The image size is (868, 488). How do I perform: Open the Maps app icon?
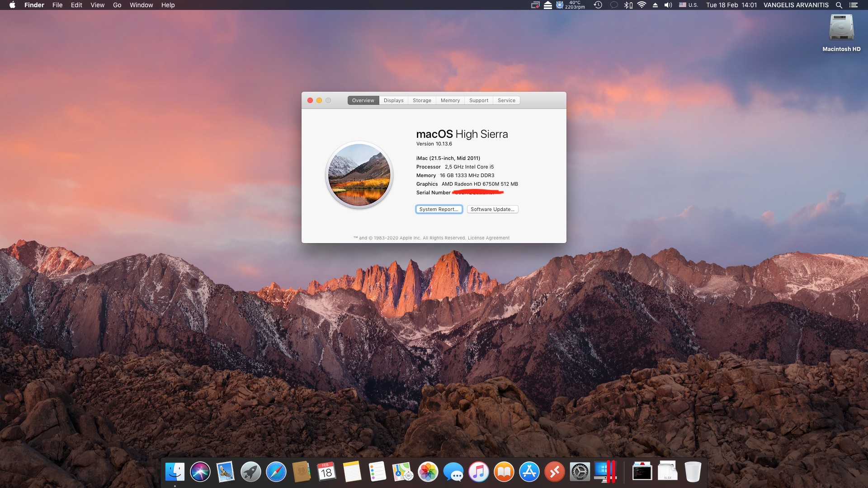tap(403, 472)
